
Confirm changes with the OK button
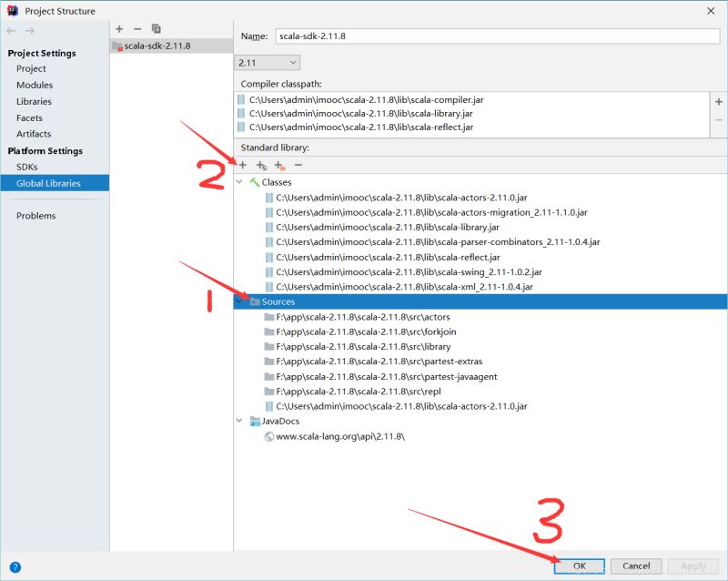(580, 566)
